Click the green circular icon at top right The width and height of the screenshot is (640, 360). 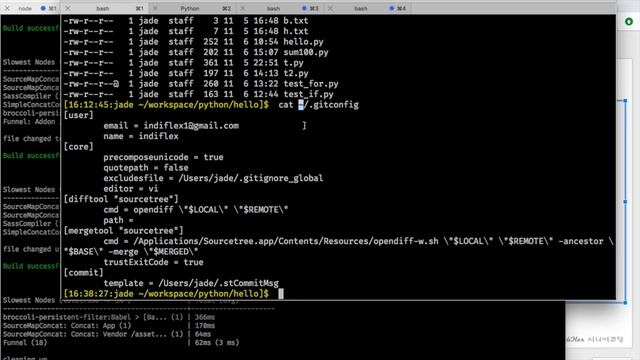point(629,21)
